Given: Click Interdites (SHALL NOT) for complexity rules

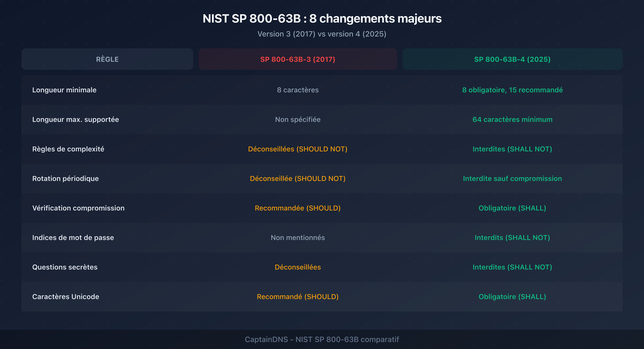Looking at the screenshot, I should point(512,149).
